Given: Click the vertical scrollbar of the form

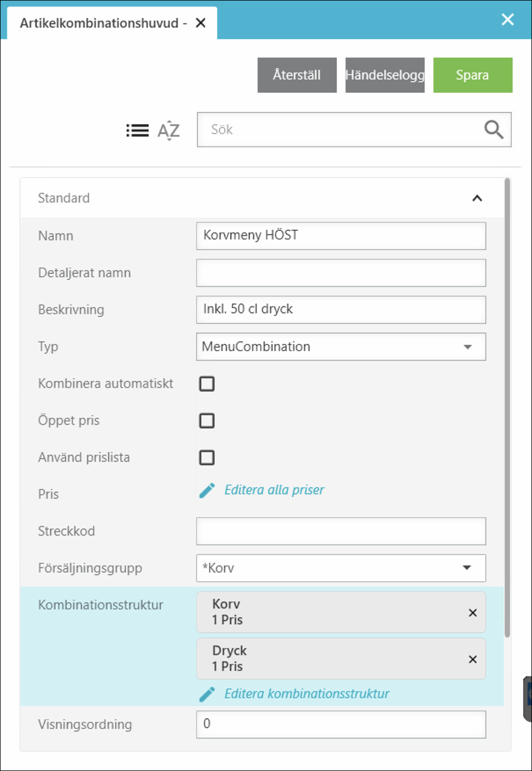Looking at the screenshot, I should tap(507, 408).
